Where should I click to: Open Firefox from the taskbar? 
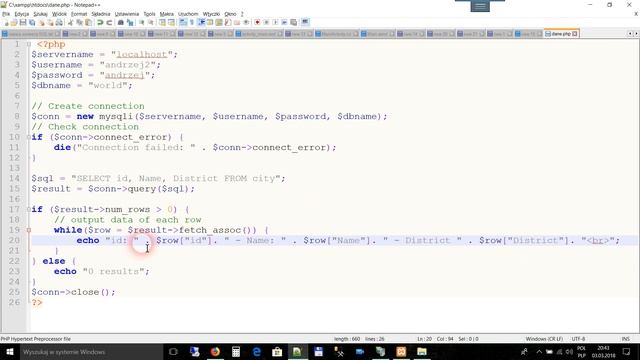(215, 352)
